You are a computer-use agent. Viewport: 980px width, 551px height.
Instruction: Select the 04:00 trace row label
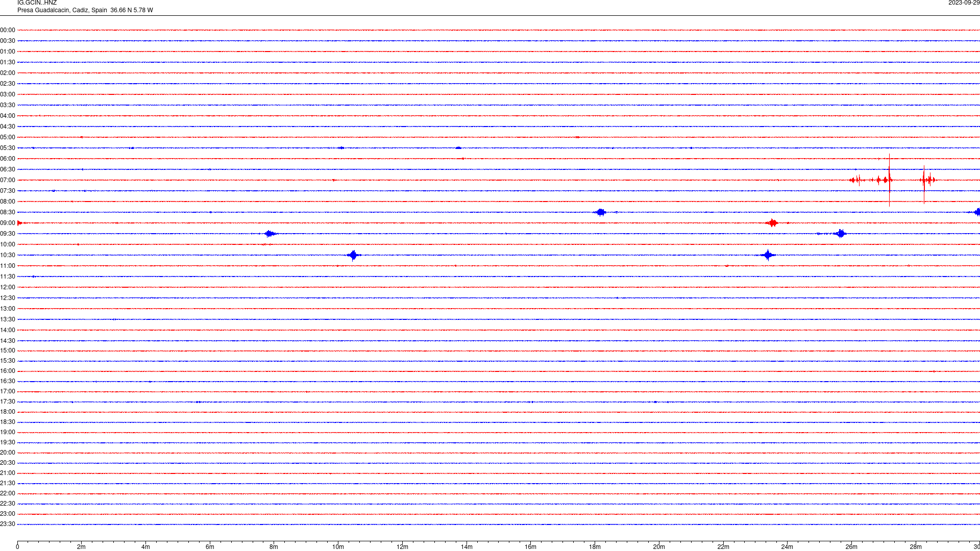coord(8,116)
